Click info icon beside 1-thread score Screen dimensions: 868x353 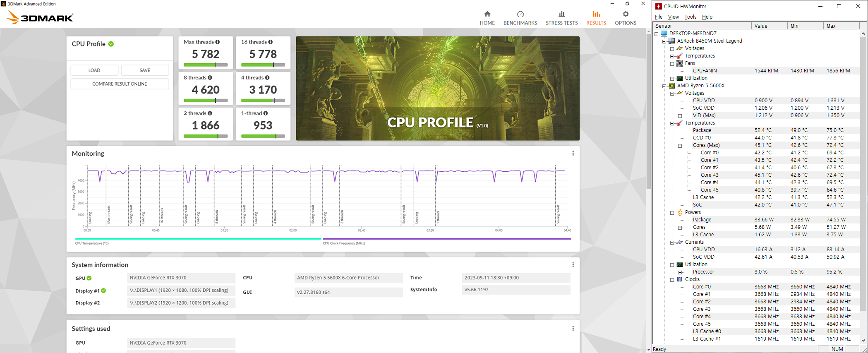(x=266, y=113)
